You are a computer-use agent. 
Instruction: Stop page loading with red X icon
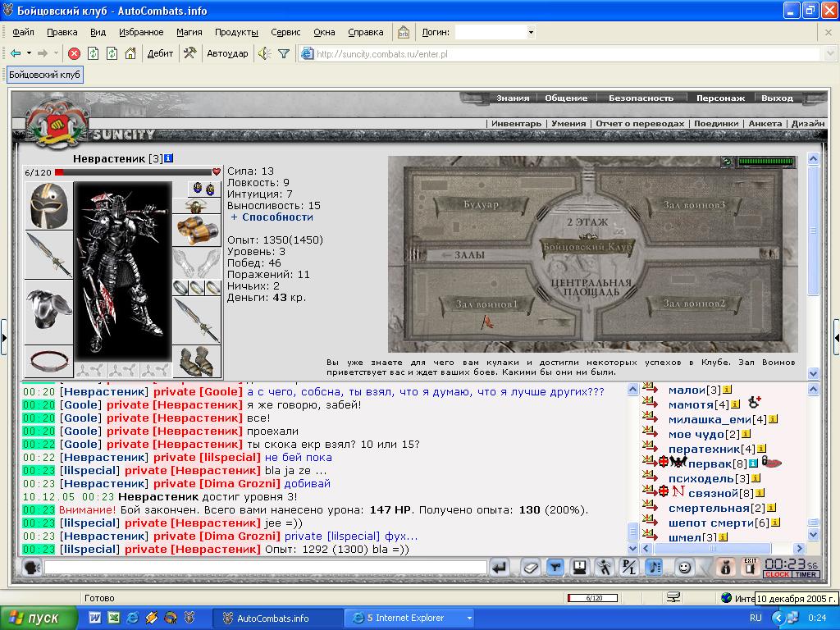[75, 53]
